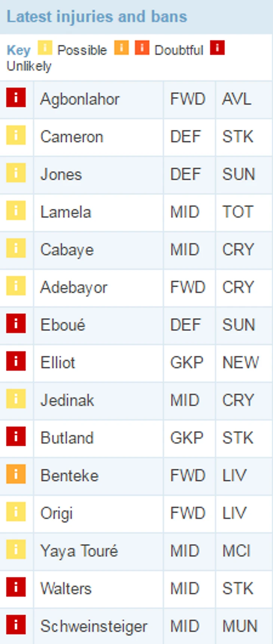This screenshot has width=273, height=644.
Task: Open info icon for Jones
Action: click(16, 173)
